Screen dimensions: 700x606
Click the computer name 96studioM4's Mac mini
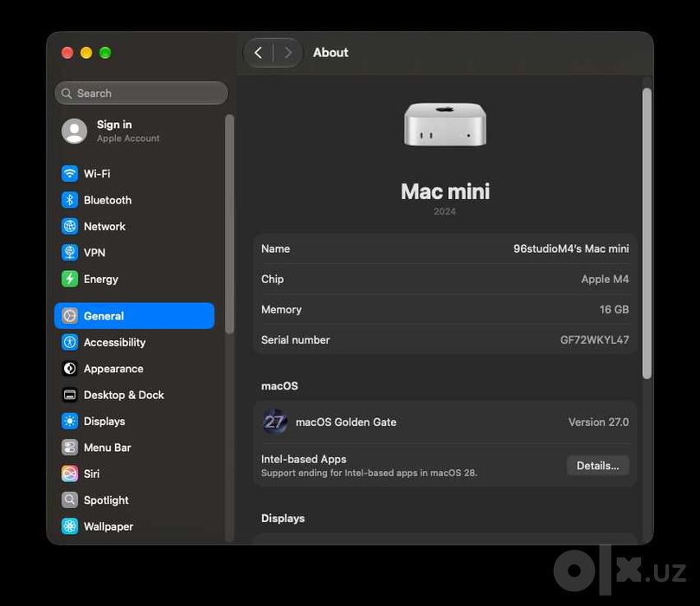(x=571, y=248)
